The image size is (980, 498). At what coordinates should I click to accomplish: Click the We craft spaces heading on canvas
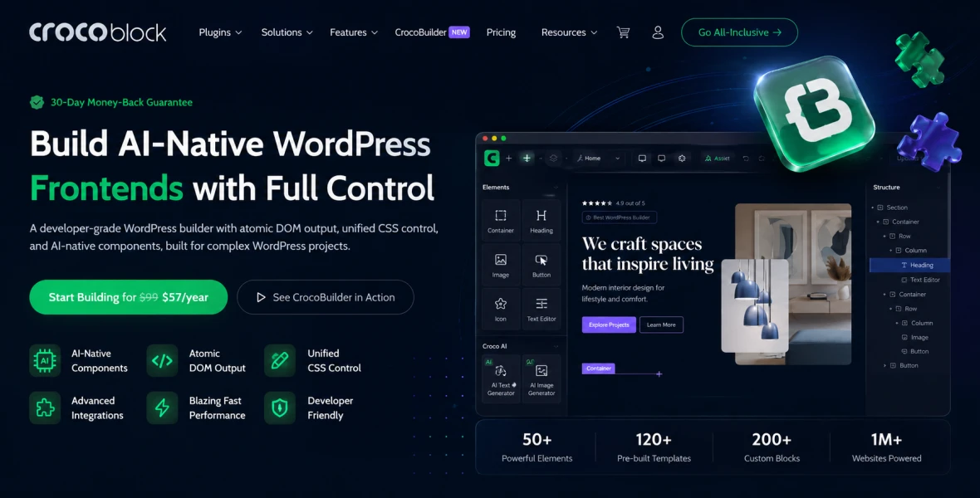[648, 254]
